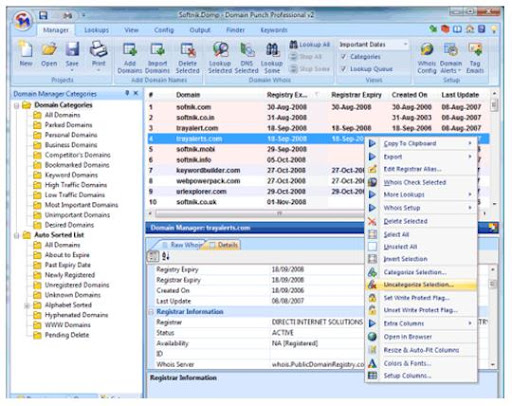Viewport: 512px width, 406px height.
Task: Choose Select All in context menu
Action: click(421, 234)
